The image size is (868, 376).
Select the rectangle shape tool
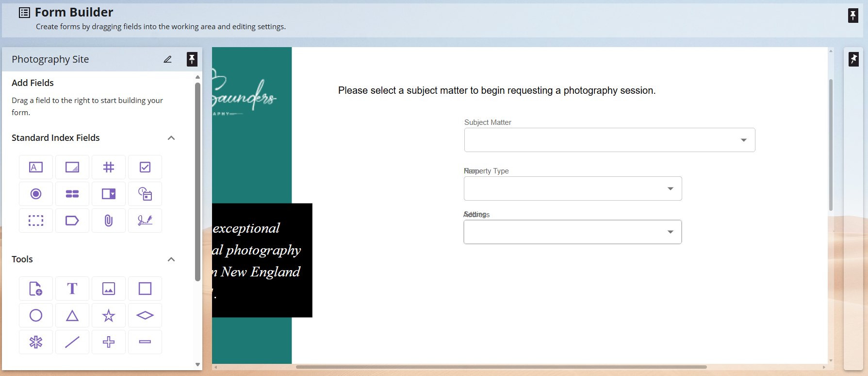[x=145, y=289]
